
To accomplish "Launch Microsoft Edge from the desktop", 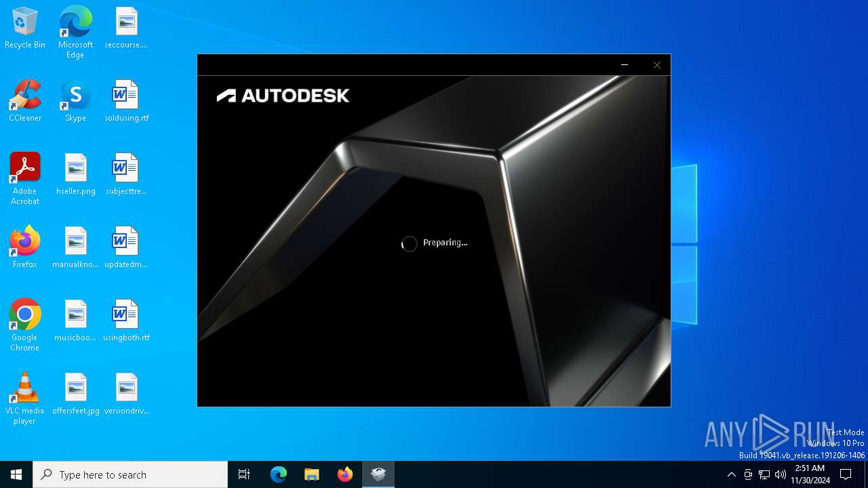I will pos(75,32).
